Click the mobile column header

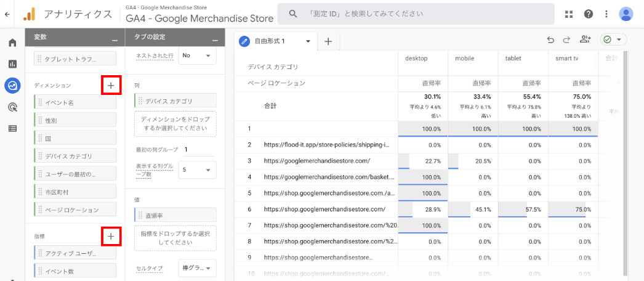click(x=465, y=59)
